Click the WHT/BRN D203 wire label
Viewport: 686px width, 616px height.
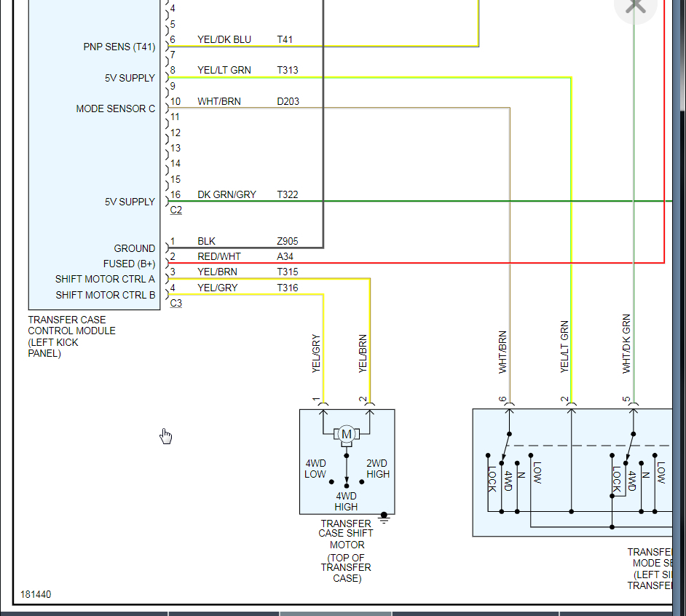coord(248,101)
